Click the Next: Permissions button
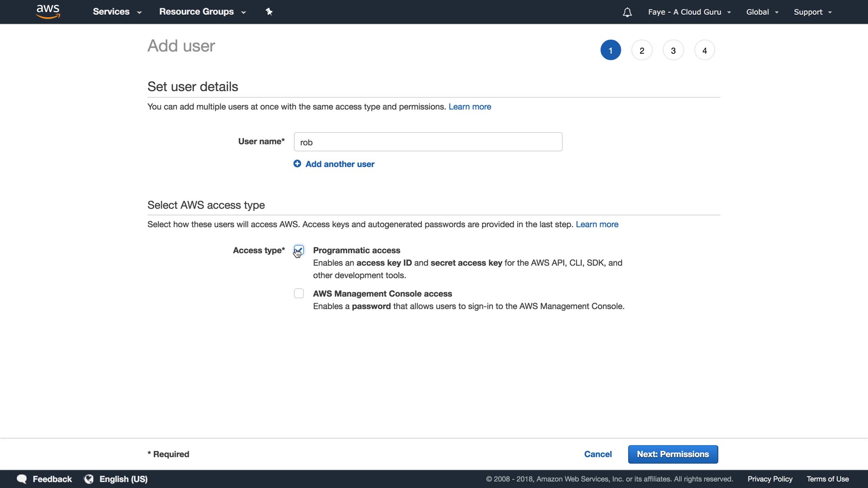This screenshot has width=868, height=488. point(673,454)
